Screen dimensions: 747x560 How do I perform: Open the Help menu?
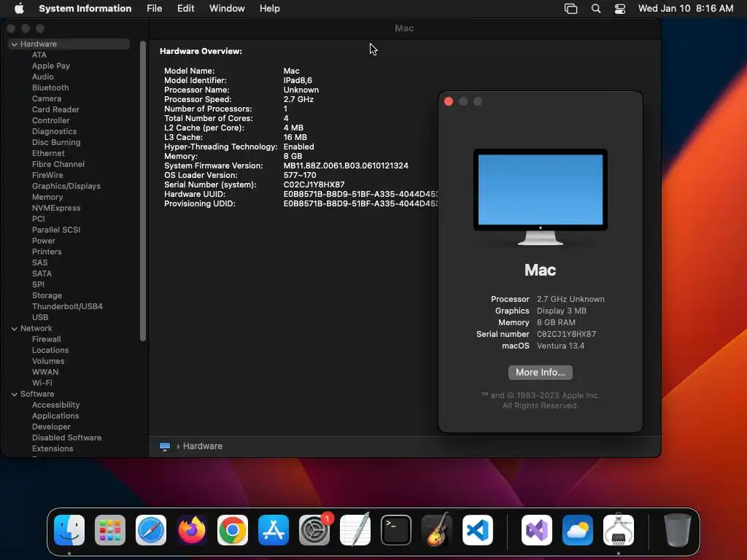point(270,9)
